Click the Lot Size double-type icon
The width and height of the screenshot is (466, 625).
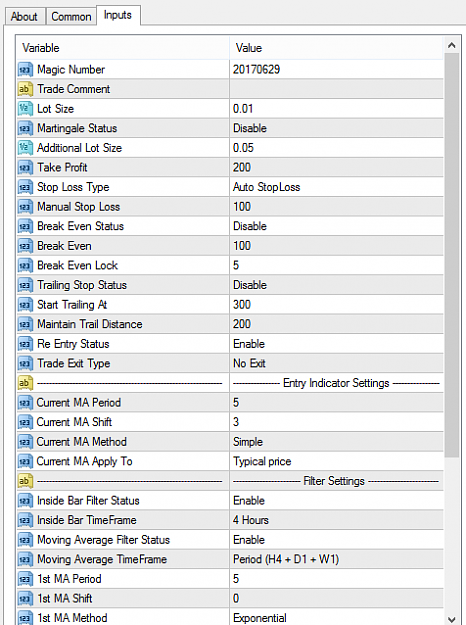tap(25, 109)
